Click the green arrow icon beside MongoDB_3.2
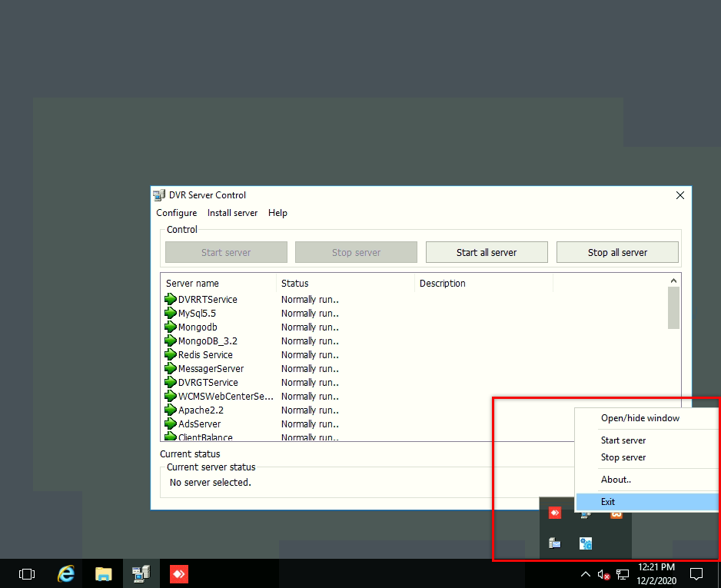This screenshot has height=588, width=721. [x=171, y=341]
